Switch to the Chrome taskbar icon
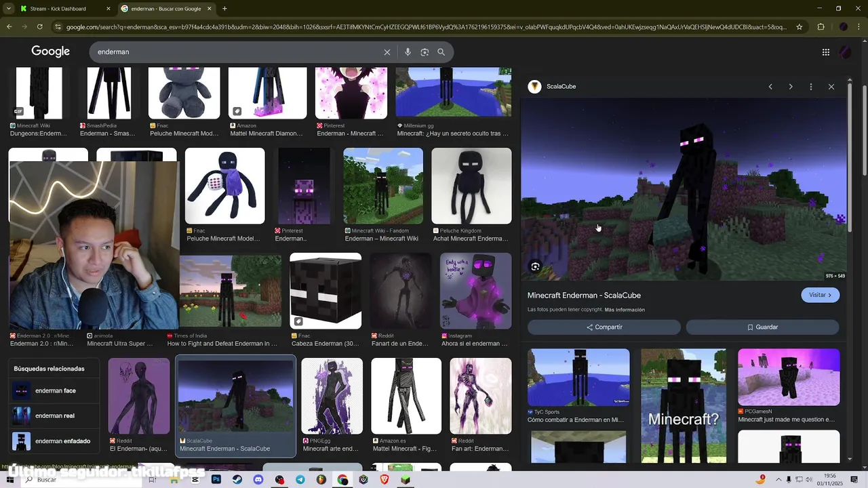The height and width of the screenshot is (488, 868). [342, 480]
